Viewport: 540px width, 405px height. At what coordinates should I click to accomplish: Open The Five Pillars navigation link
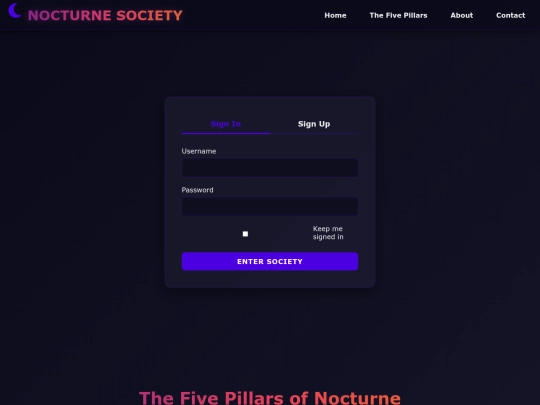[398, 15]
